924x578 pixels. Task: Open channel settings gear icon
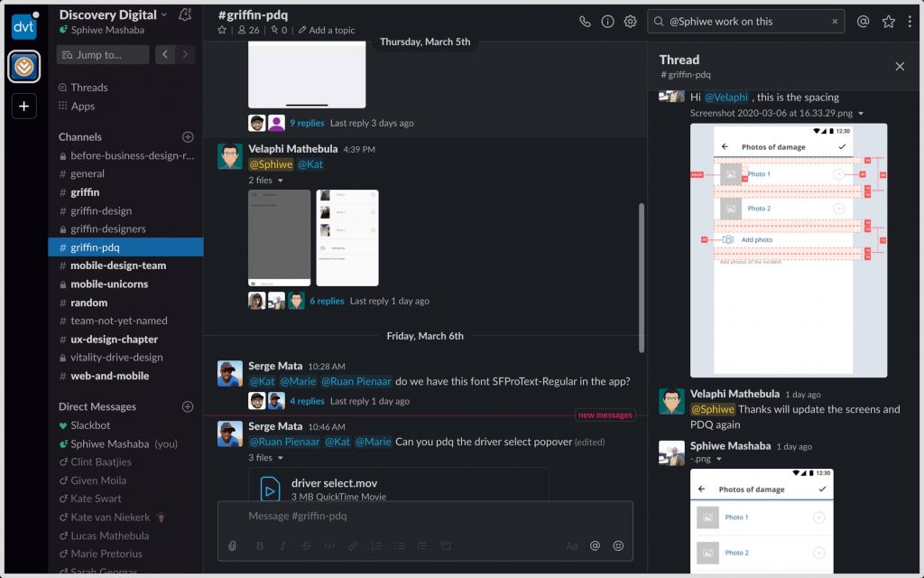(631, 22)
